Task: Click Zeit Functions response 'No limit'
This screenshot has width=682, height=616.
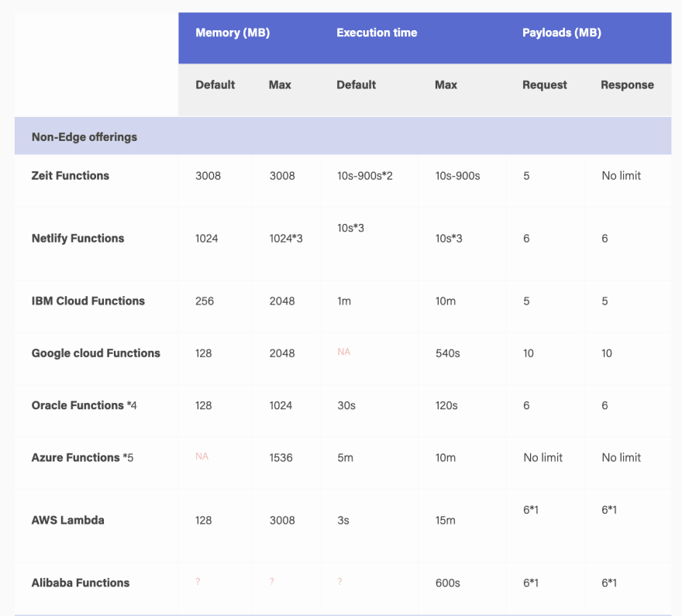Action: coord(621,176)
